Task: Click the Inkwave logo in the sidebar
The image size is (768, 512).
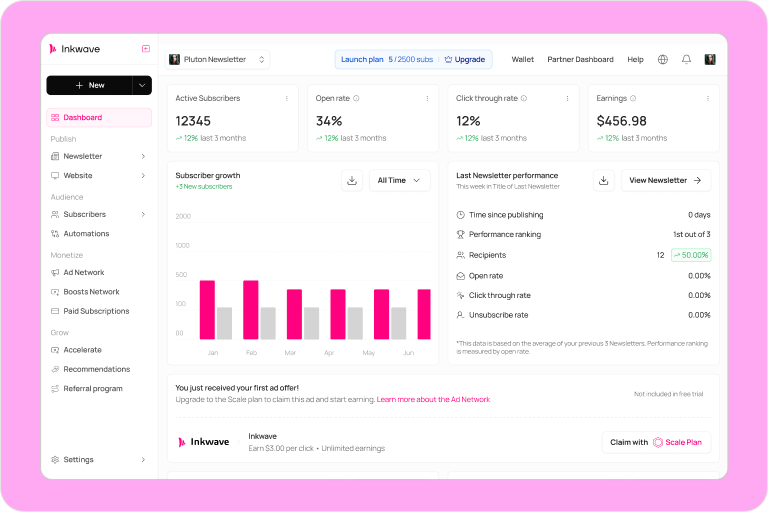Action: tap(74, 49)
